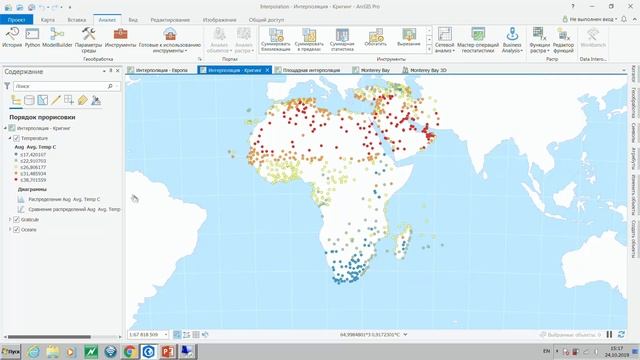The image size is (640, 360).
Task: Select List By Selection icon
Action: pyautogui.click(x=42, y=100)
